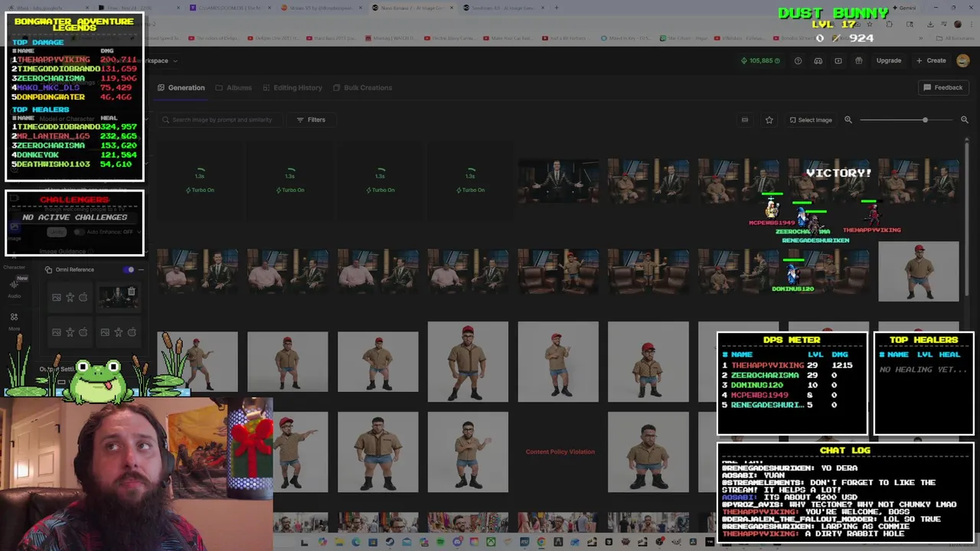
Task: Open the Audio section in sidebar
Action: [x=14, y=288]
